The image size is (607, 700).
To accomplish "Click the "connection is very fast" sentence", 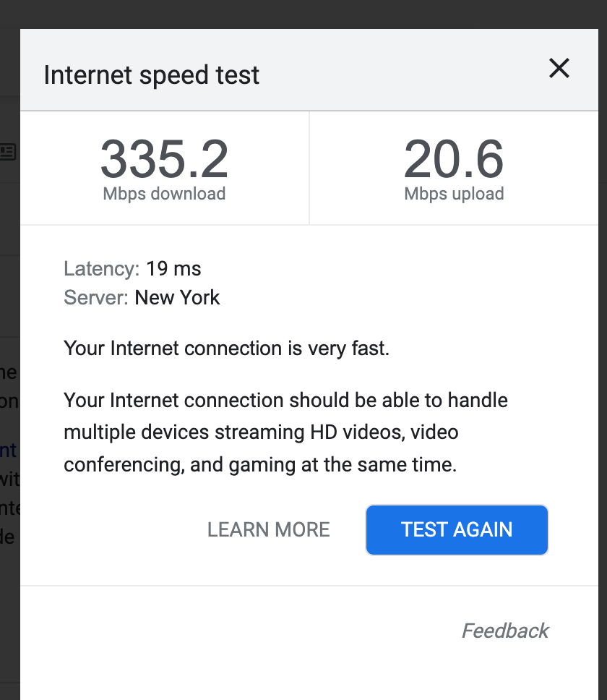I will [x=226, y=349].
